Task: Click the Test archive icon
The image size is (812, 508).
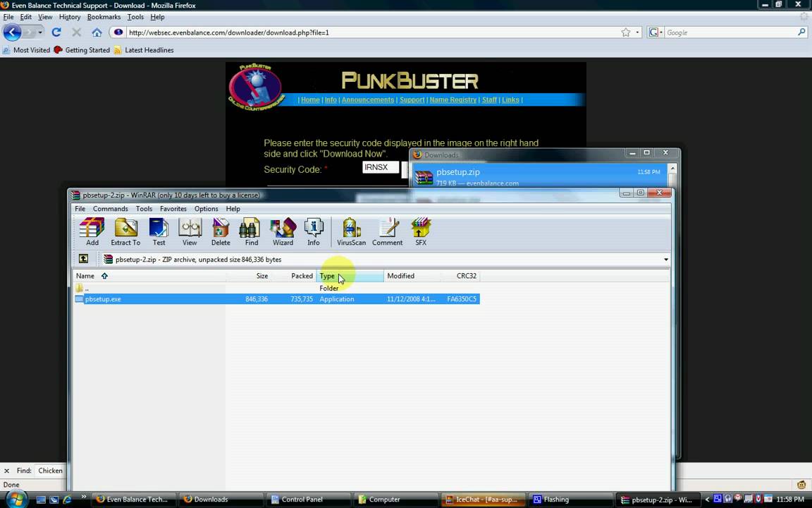Action: (159, 231)
